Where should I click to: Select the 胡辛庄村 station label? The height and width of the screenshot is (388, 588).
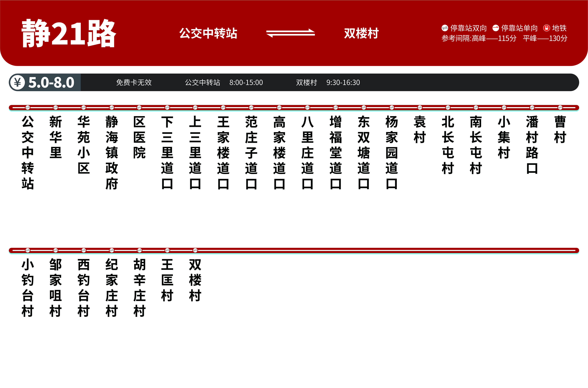pyautogui.click(x=139, y=287)
